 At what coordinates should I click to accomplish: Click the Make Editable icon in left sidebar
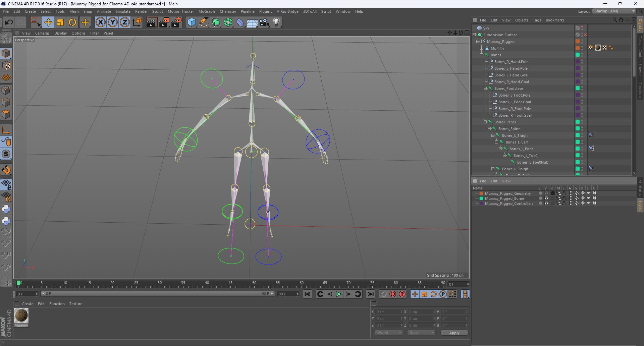point(6,38)
